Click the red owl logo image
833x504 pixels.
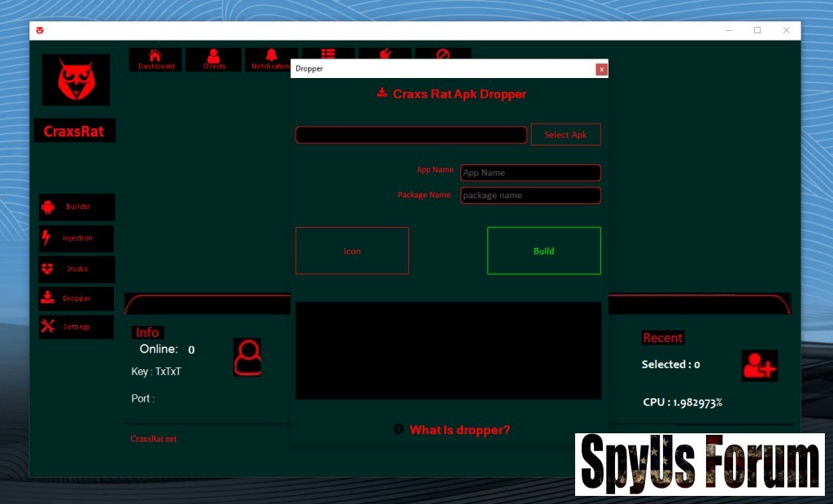tap(76, 80)
